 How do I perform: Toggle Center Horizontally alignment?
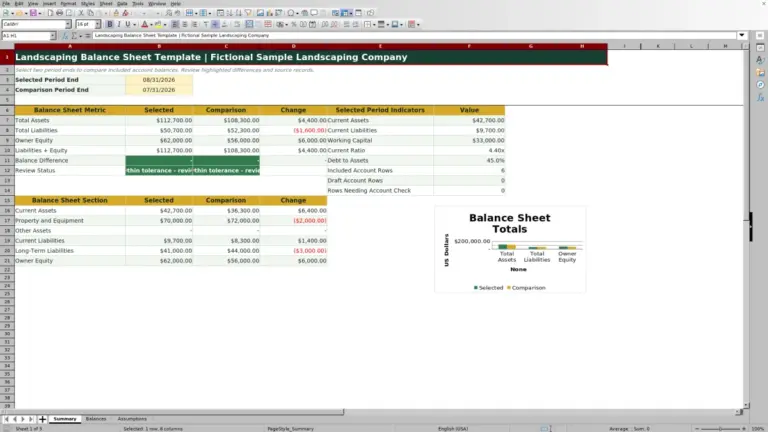pyautogui.click(x=185, y=24)
